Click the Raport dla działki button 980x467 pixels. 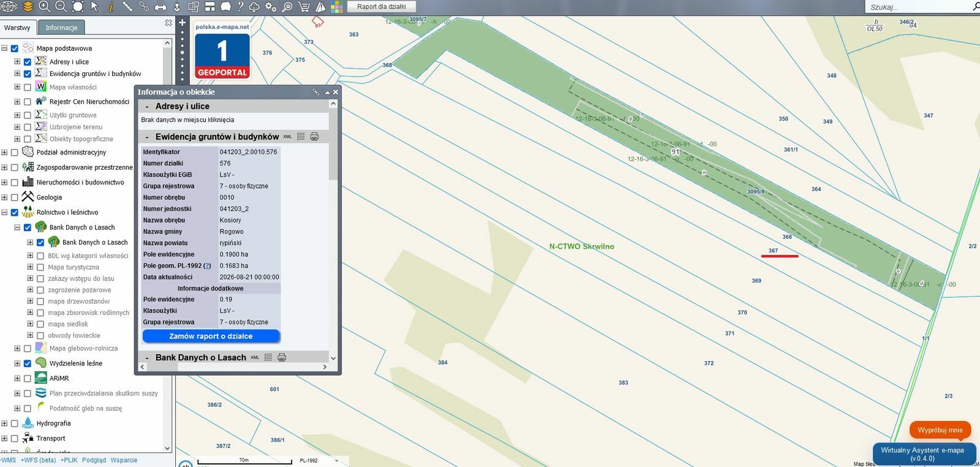pos(382,7)
